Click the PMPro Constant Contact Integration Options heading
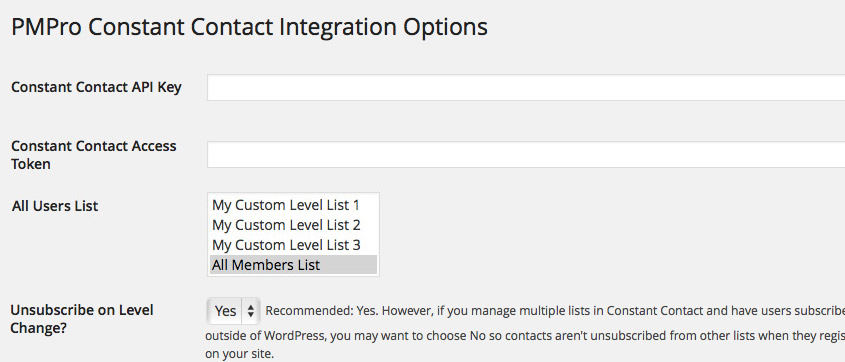Screen dimensions: 845x362 (x=250, y=27)
